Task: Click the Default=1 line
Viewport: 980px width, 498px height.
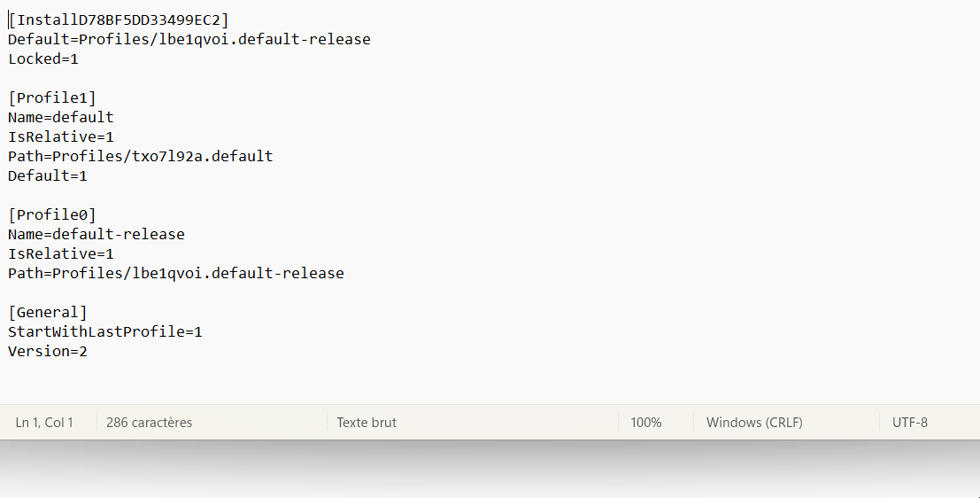Action: coord(48,175)
